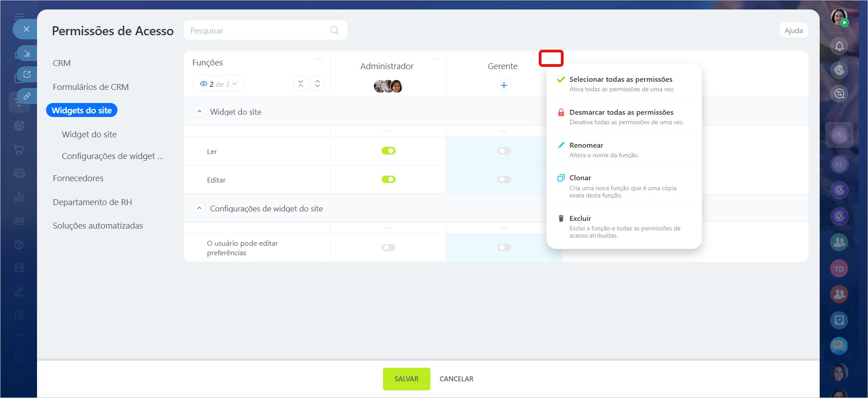Choose Renomear from the role menu

tap(586, 145)
